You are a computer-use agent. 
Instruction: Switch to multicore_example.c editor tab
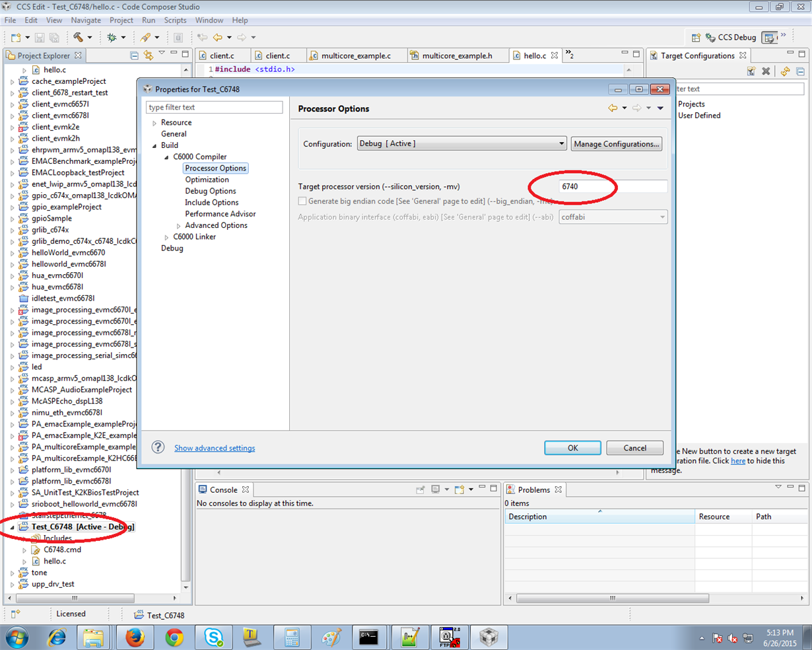(x=355, y=55)
